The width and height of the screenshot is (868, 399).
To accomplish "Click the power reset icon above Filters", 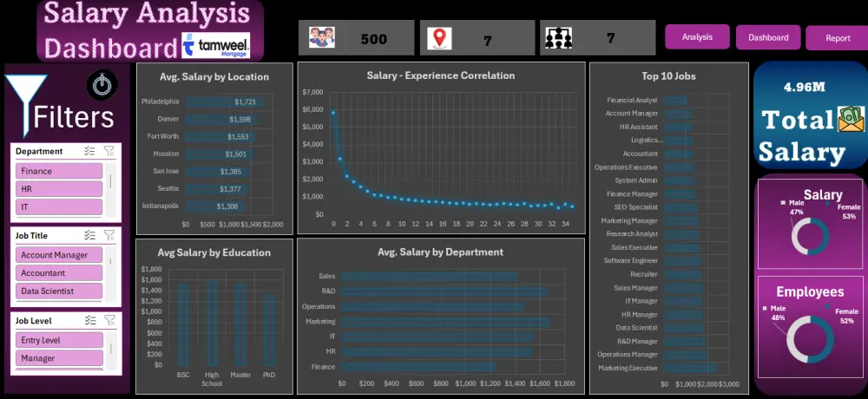I will pyautogui.click(x=102, y=85).
